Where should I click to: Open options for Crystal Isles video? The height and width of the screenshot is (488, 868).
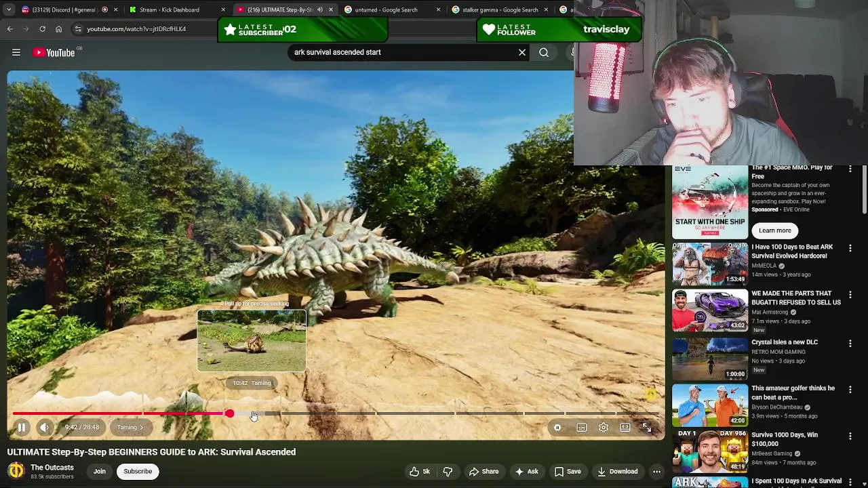click(x=850, y=344)
